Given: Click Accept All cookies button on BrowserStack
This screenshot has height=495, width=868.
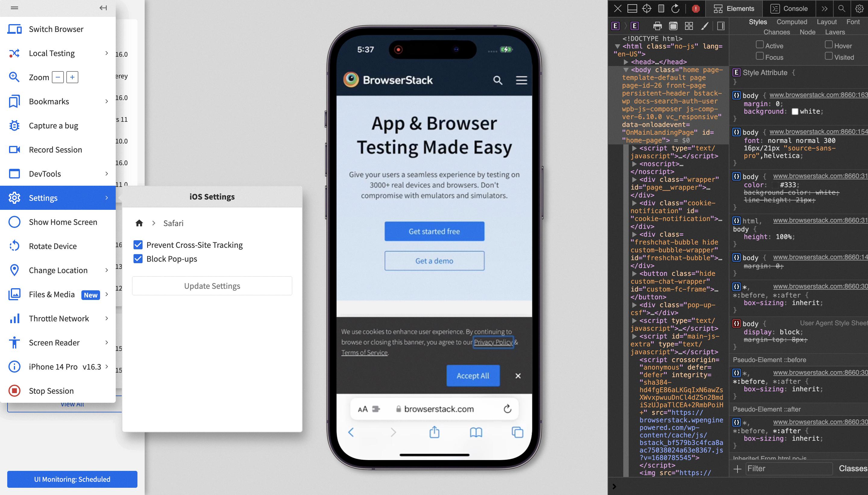Looking at the screenshot, I should coord(473,375).
